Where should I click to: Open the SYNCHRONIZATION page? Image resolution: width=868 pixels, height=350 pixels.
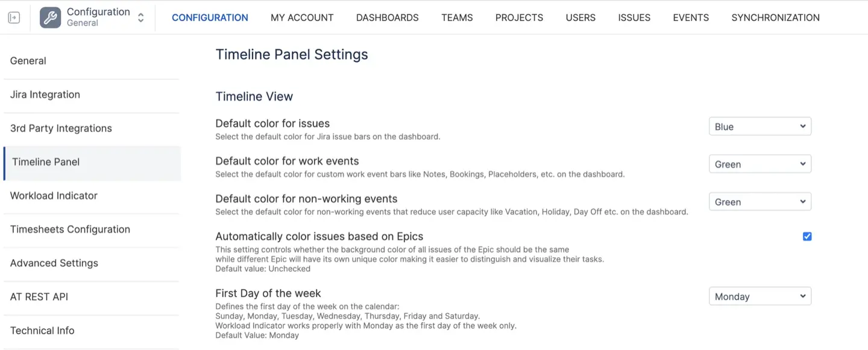775,17
